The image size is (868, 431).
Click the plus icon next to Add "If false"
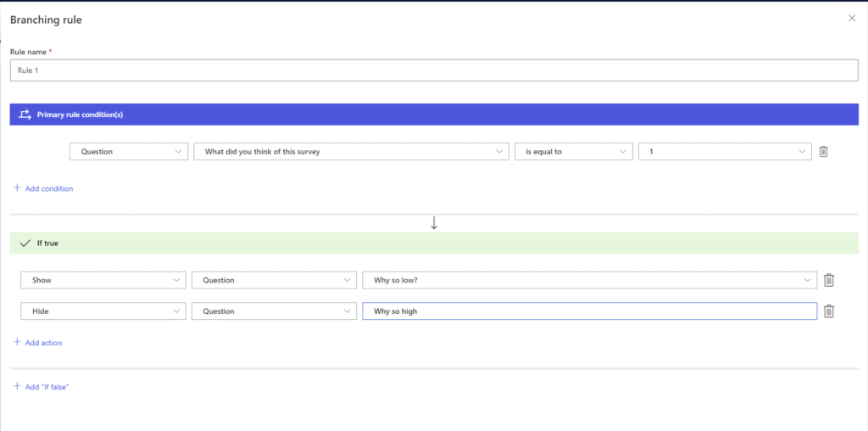(x=17, y=387)
